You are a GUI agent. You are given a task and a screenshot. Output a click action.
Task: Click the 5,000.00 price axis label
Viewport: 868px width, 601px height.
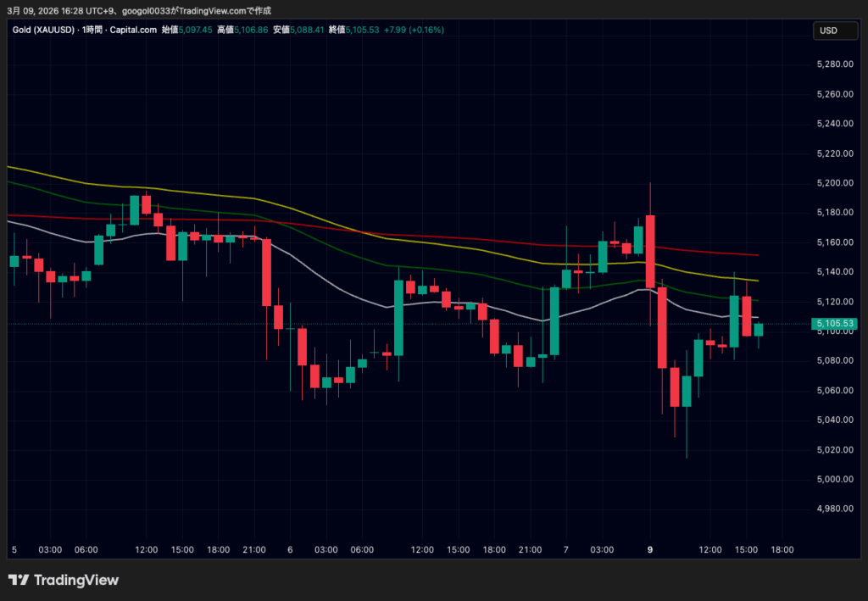(x=833, y=479)
